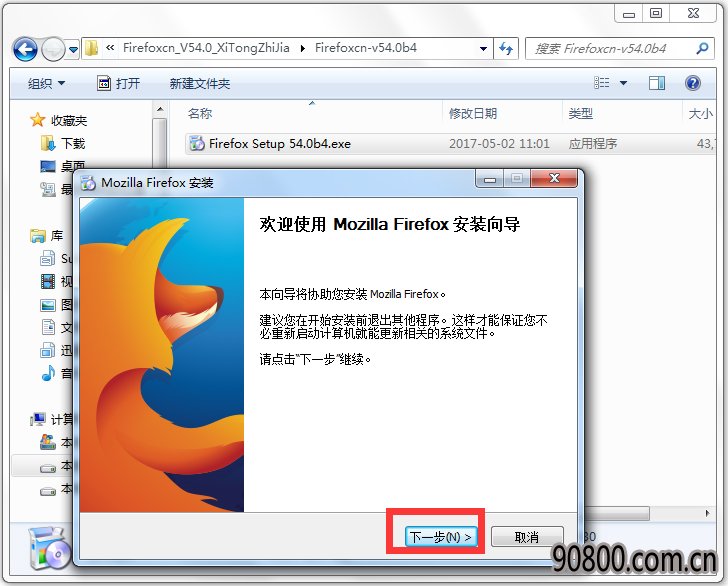Sort by 修改日期 column header
728x586 pixels.
473,113
